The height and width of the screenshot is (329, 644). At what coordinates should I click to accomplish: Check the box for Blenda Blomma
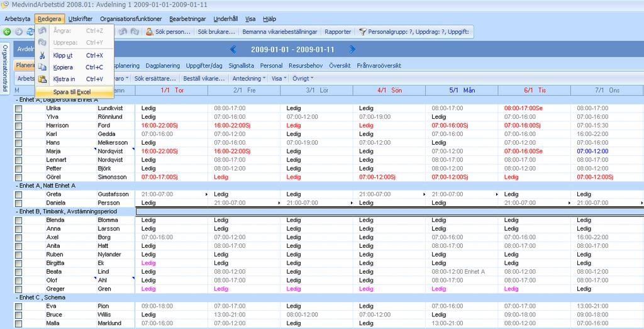[x=18, y=220]
